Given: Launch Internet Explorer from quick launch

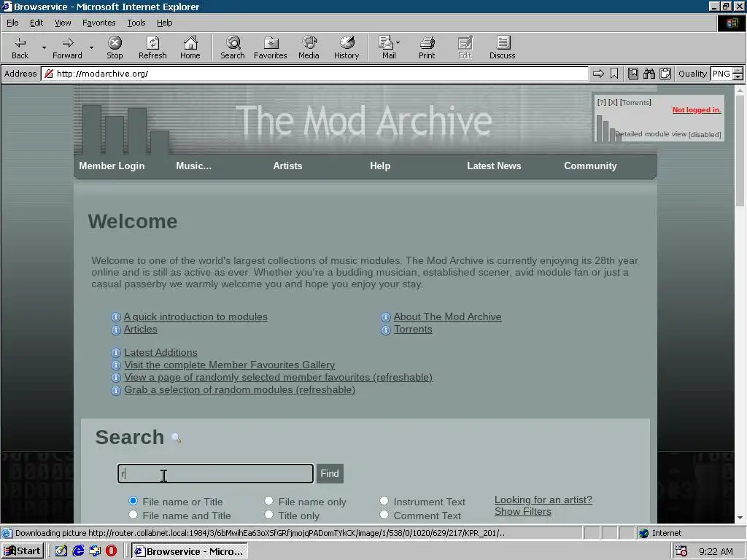Looking at the screenshot, I should click(x=78, y=551).
